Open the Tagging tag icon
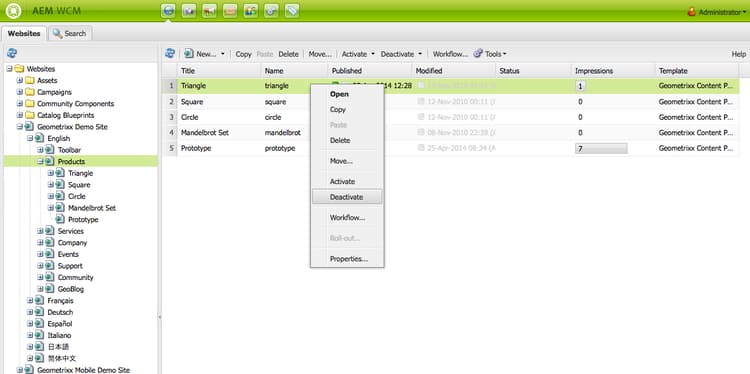 [x=292, y=11]
